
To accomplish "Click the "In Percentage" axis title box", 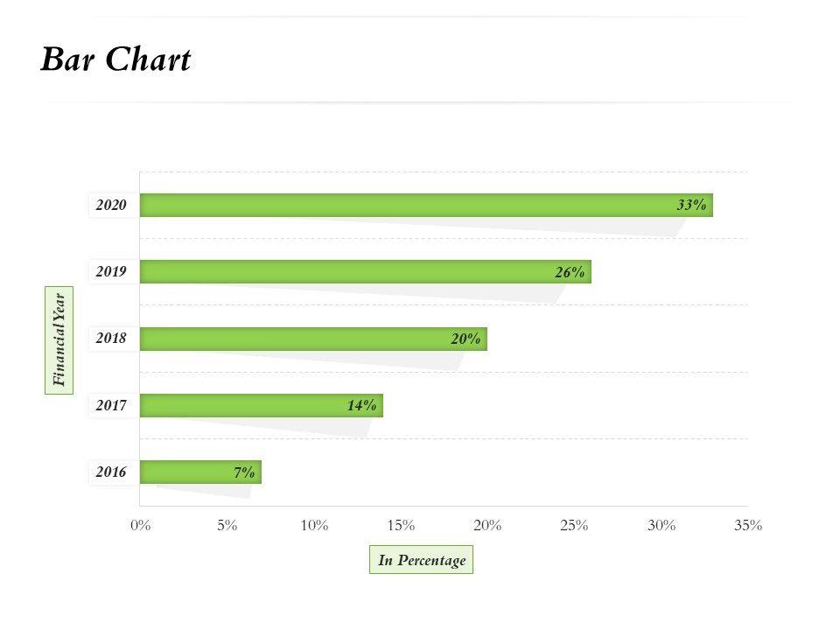I will 421,560.
